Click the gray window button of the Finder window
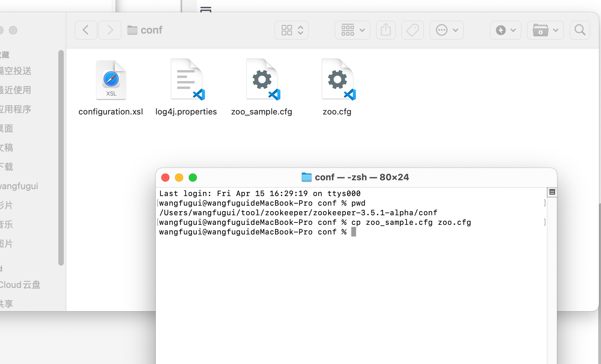 click(x=13, y=30)
